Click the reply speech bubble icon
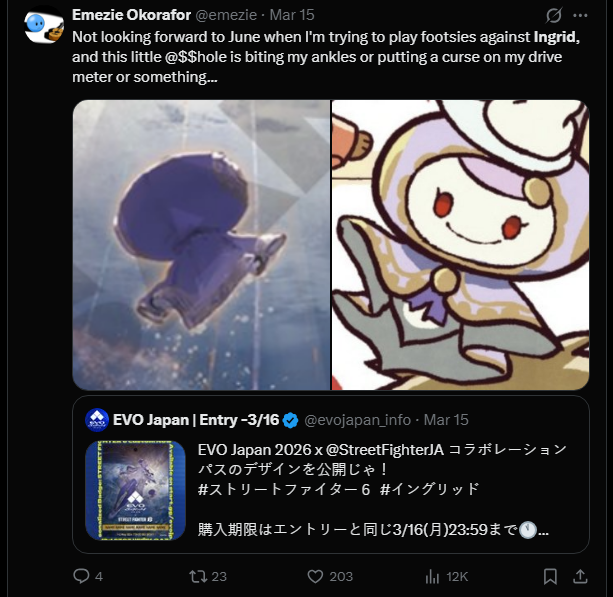The width and height of the screenshot is (613, 597). (x=81, y=576)
